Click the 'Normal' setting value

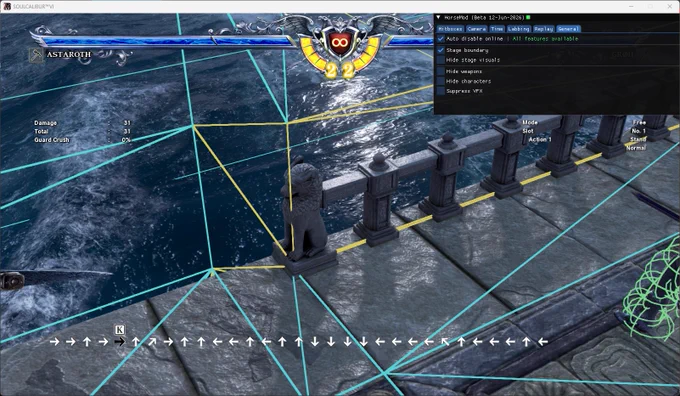[x=636, y=148]
